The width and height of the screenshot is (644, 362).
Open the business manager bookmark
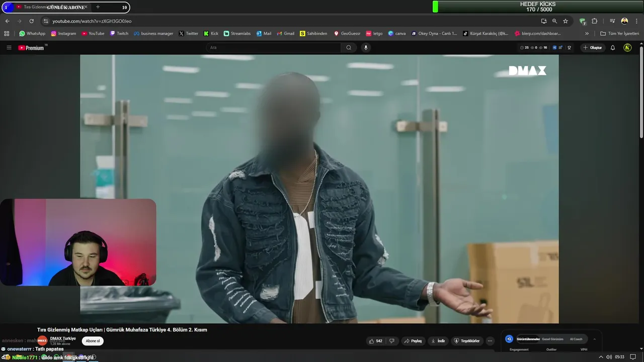153,34
